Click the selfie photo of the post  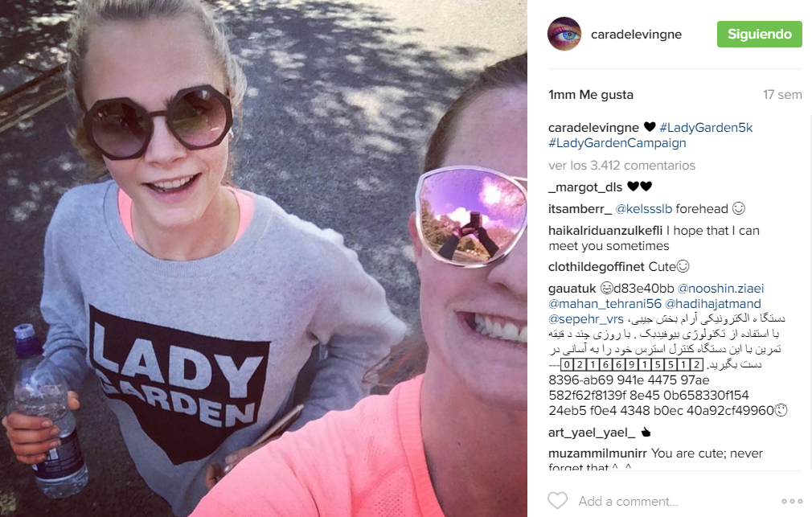pos(264,259)
